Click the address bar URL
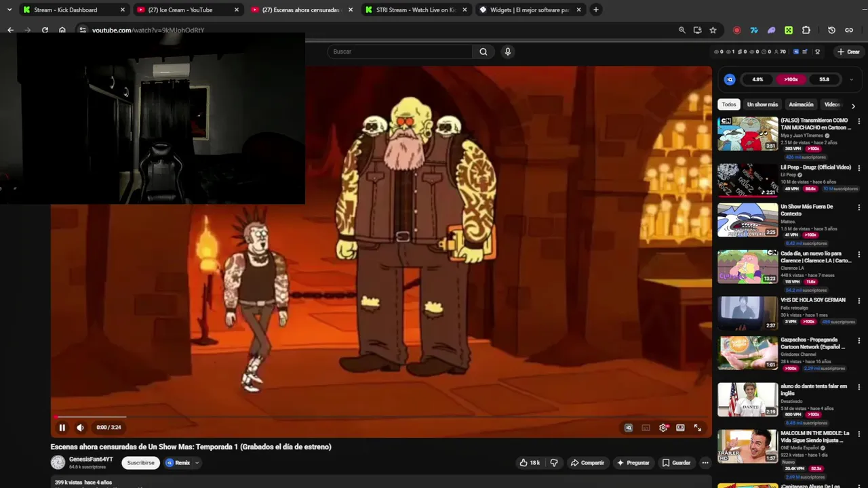Viewport: 868px width, 488px height. (x=148, y=30)
